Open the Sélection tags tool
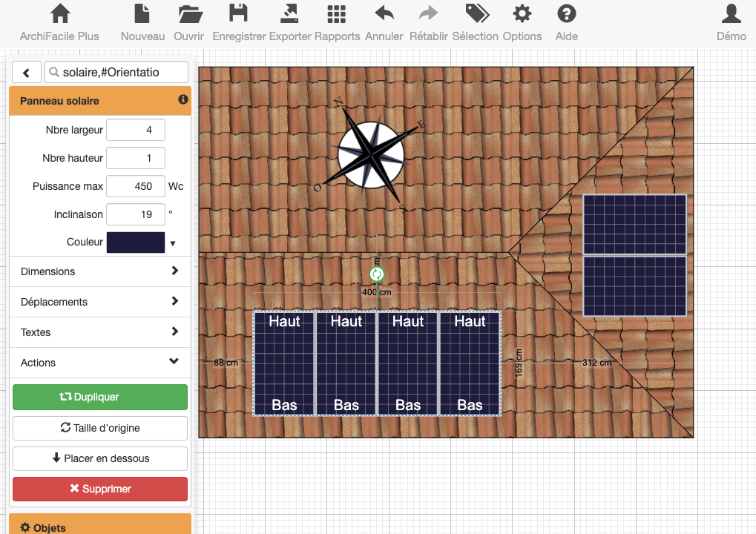This screenshot has height=534, width=756. (x=476, y=14)
